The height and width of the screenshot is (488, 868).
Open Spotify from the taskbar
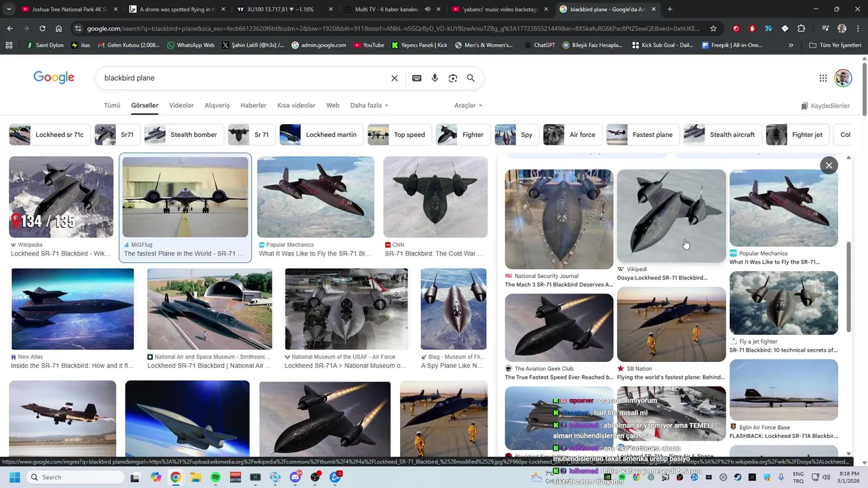pos(216,477)
